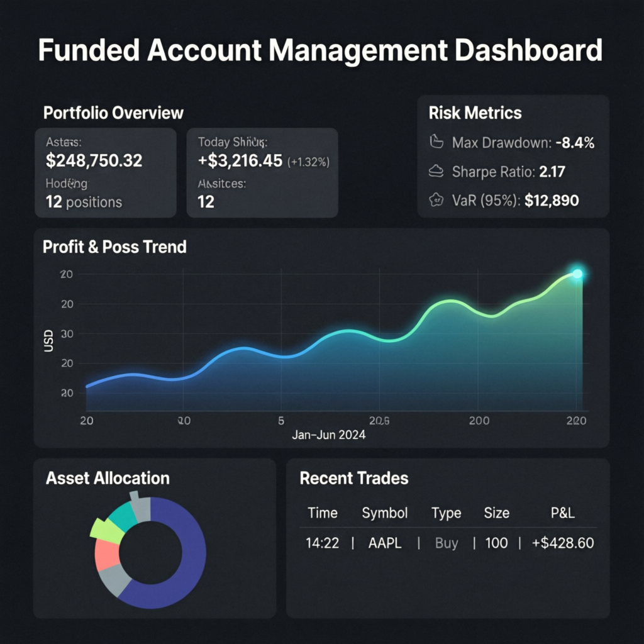Click the Time column header
This screenshot has width=644, height=644.
tap(323, 513)
